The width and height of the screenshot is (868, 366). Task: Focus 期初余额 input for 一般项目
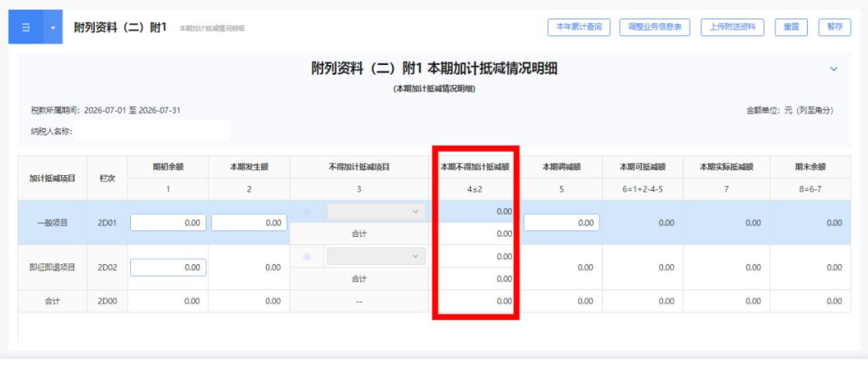pos(168,223)
